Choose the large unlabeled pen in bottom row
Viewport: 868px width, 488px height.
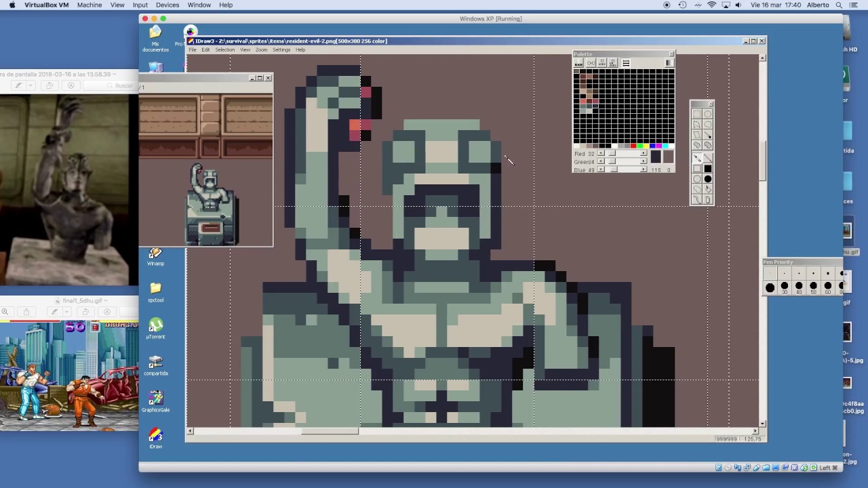click(770, 287)
